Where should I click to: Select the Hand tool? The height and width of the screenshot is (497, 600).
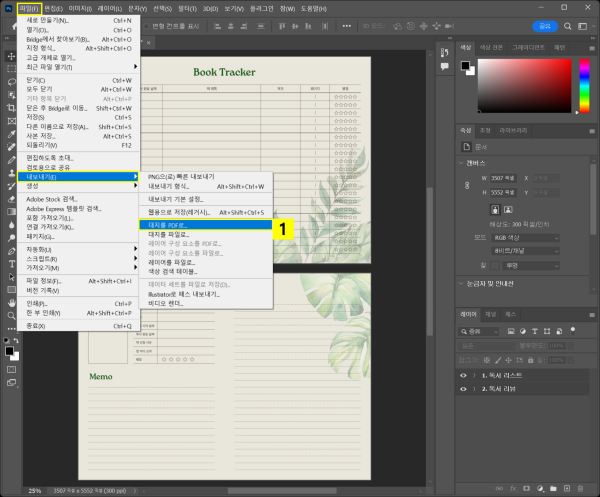pos(11,303)
